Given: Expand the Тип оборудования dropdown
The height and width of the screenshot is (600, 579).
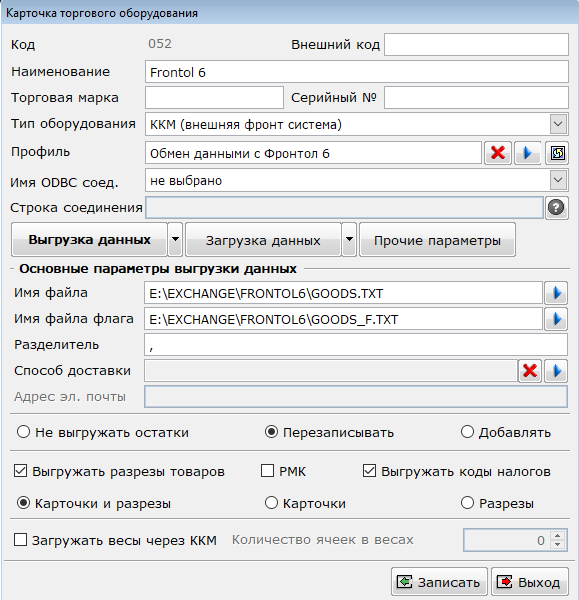Looking at the screenshot, I should click(x=558, y=124).
